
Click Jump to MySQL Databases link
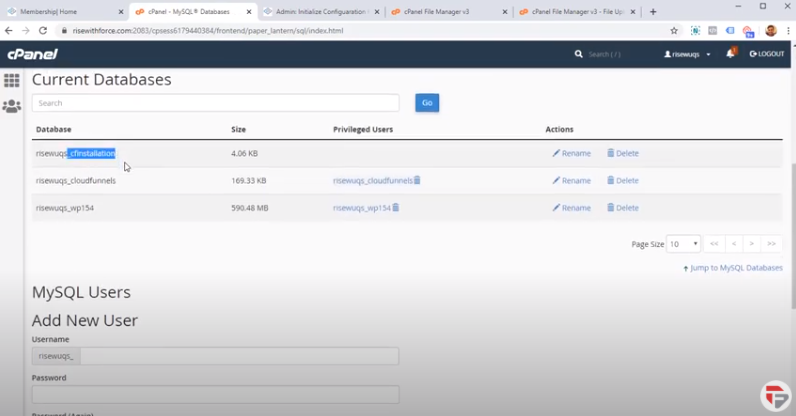pyautogui.click(x=732, y=268)
